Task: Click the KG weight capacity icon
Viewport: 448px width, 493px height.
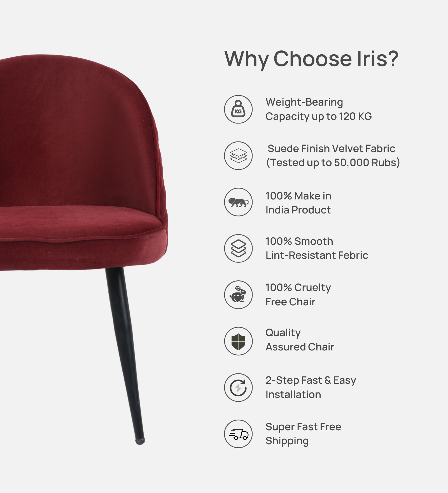Action: tap(238, 109)
